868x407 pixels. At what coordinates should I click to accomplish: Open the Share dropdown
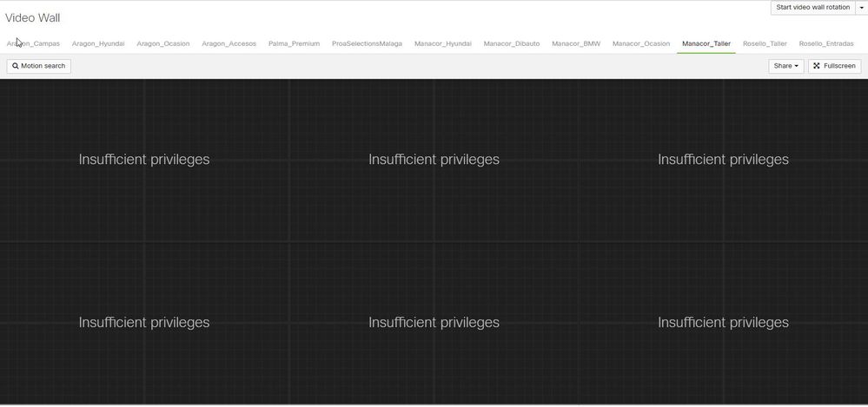tap(786, 66)
